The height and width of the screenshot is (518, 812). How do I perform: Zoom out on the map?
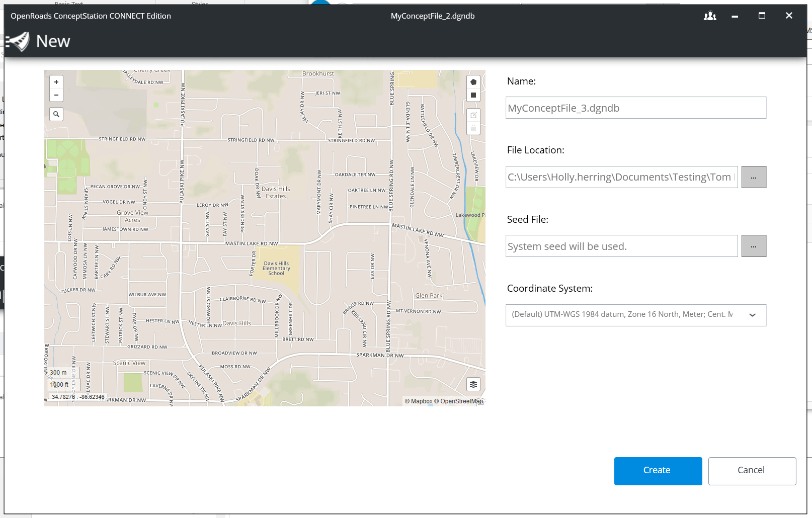click(56, 95)
